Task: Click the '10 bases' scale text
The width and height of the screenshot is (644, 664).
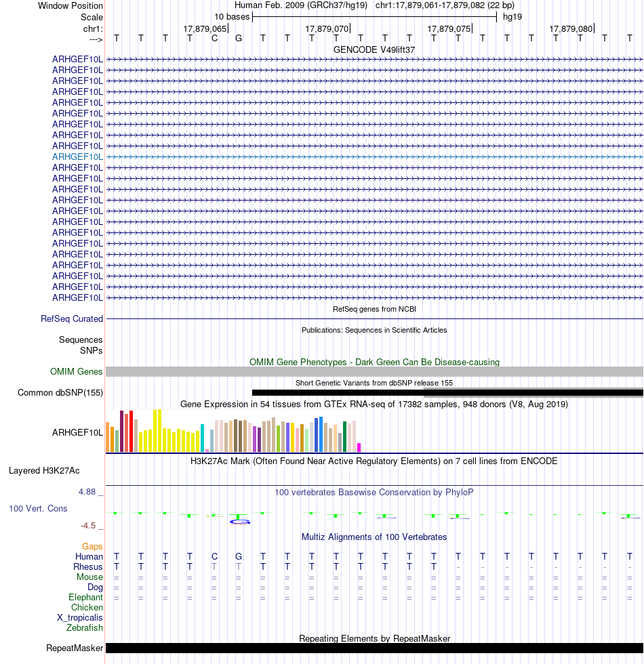Action: pos(232,17)
